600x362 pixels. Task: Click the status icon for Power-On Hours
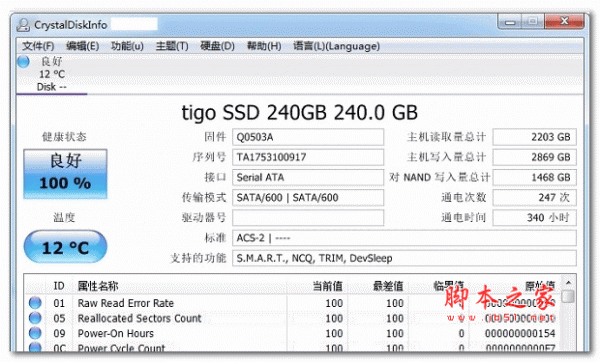pyautogui.click(x=35, y=333)
